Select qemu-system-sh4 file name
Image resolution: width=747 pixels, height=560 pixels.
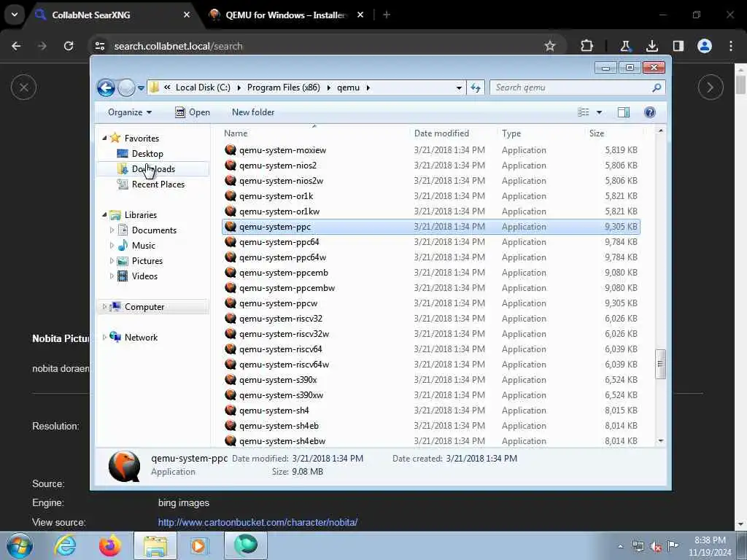point(274,411)
